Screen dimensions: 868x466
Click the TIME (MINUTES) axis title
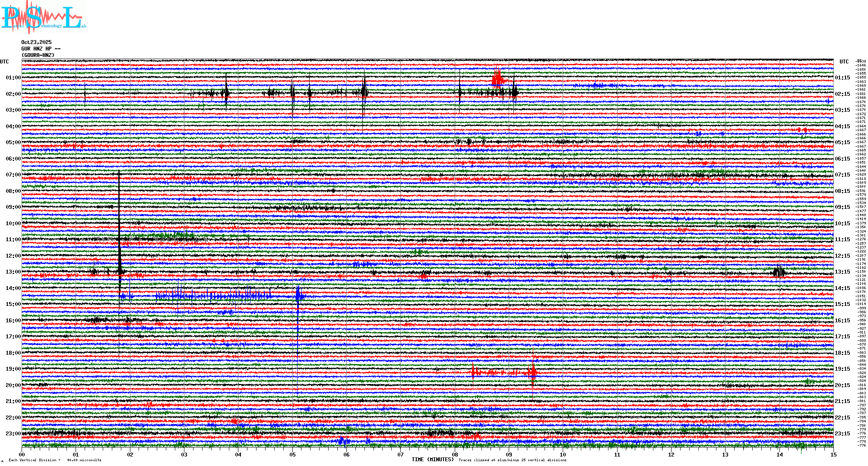(432, 460)
